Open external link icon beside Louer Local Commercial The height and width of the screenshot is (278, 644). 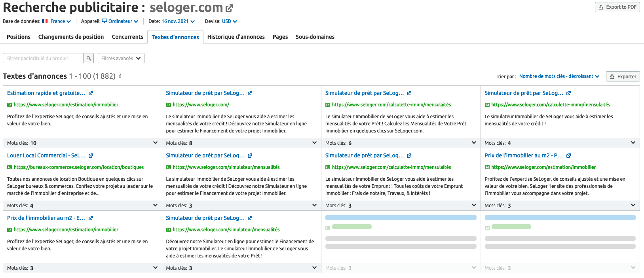point(91,156)
